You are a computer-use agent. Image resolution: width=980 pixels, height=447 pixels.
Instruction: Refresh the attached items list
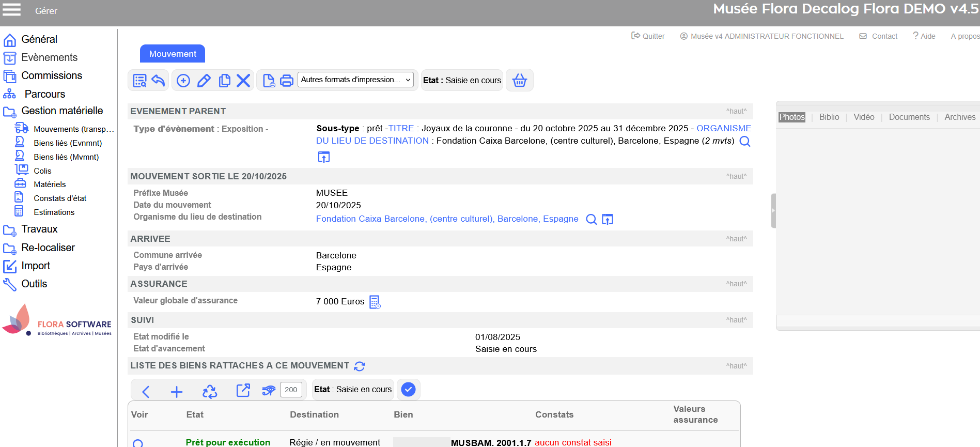point(360,366)
